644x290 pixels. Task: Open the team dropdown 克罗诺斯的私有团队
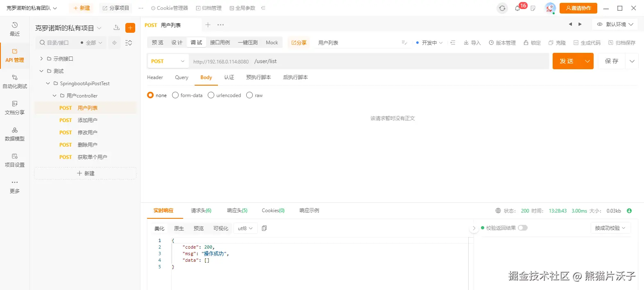[32, 8]
